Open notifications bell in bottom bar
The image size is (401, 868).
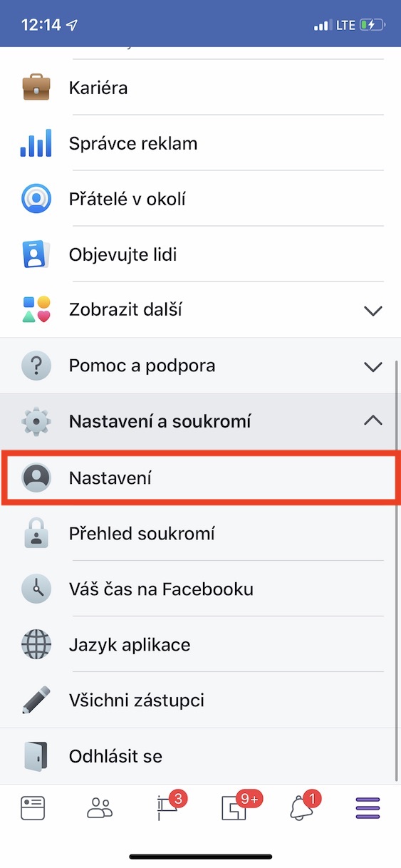point(303,807)
